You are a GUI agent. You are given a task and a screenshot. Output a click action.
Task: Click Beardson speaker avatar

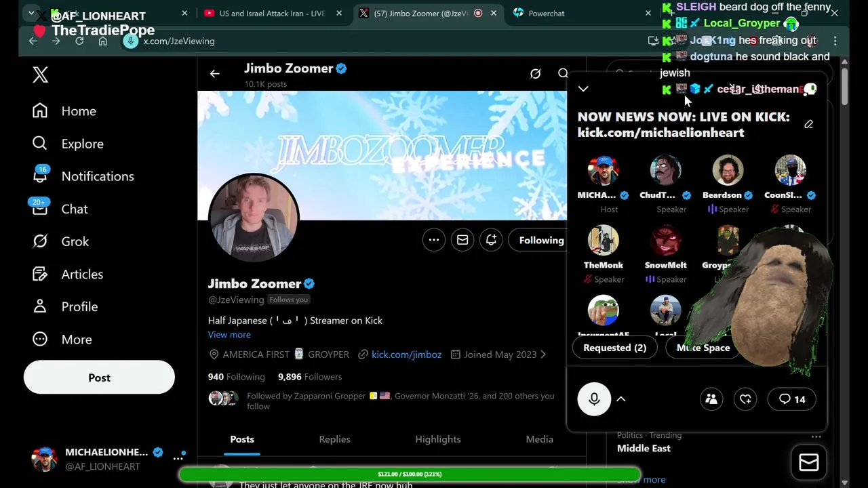coord(728,170)
